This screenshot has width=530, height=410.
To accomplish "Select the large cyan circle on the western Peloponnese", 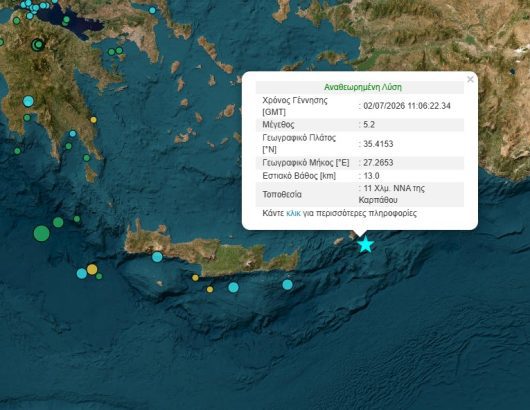I will point(28,101).
